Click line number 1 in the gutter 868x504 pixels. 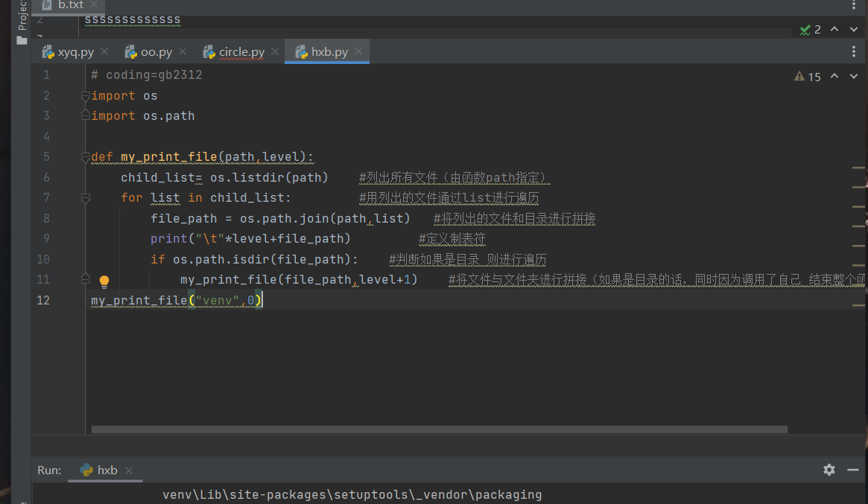tap(46, 75)
